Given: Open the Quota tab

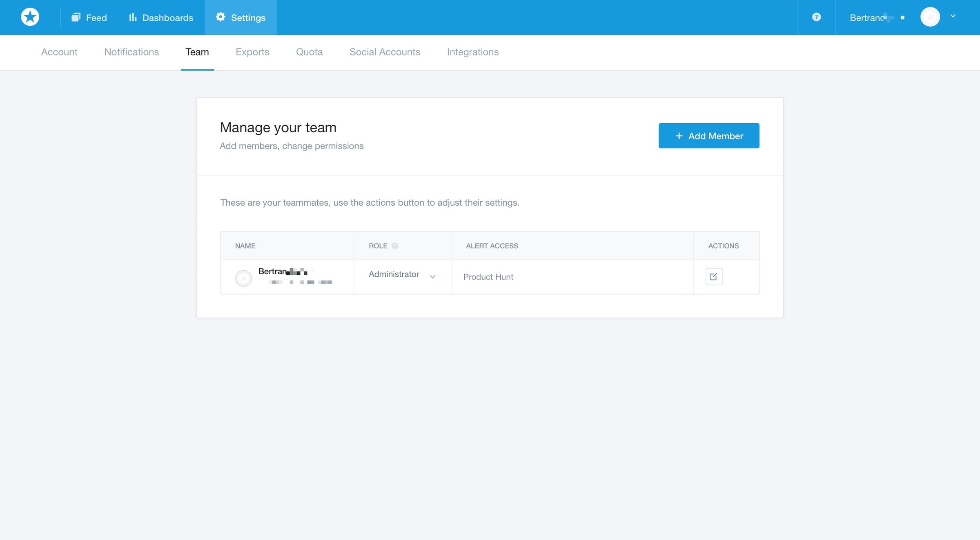Looking at the screenshot, I should [x=309, y=52].
